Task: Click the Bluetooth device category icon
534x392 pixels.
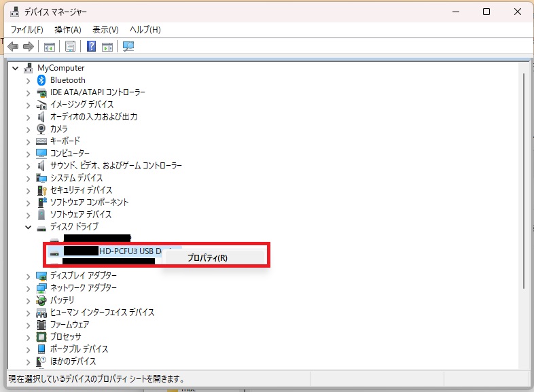Action: point(41,80)
